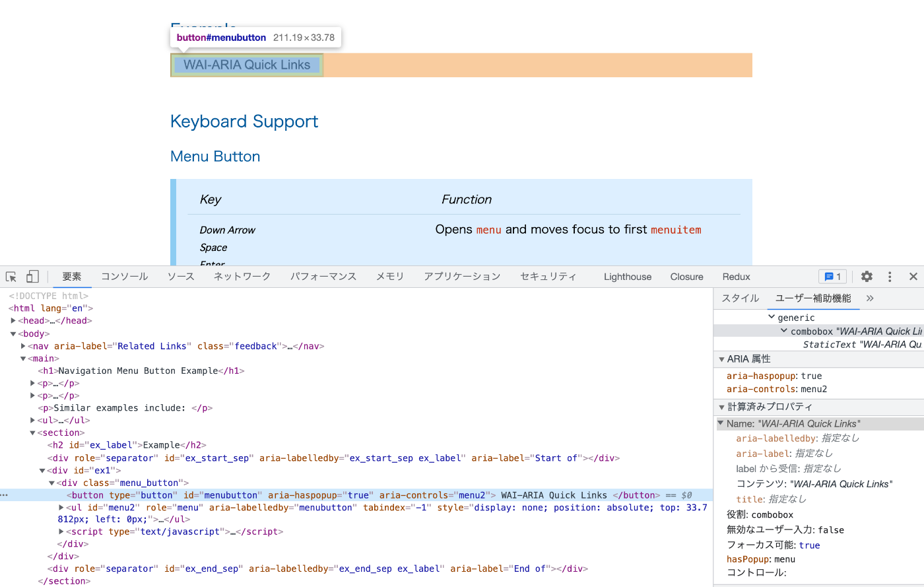Switch to the 要素 tab
Viewport: 924px width, 587px height.
coord(72,277)
